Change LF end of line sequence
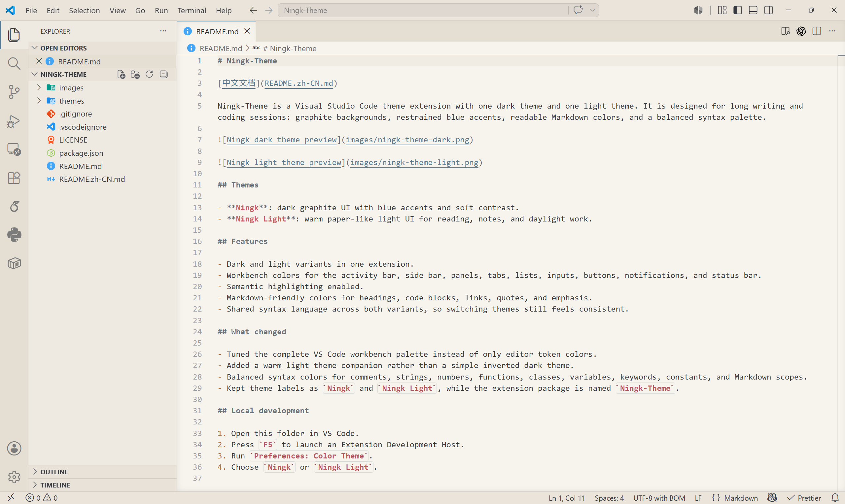Image resolution: width=845 pixels, height=504 pixels. (x=698, y=498)
